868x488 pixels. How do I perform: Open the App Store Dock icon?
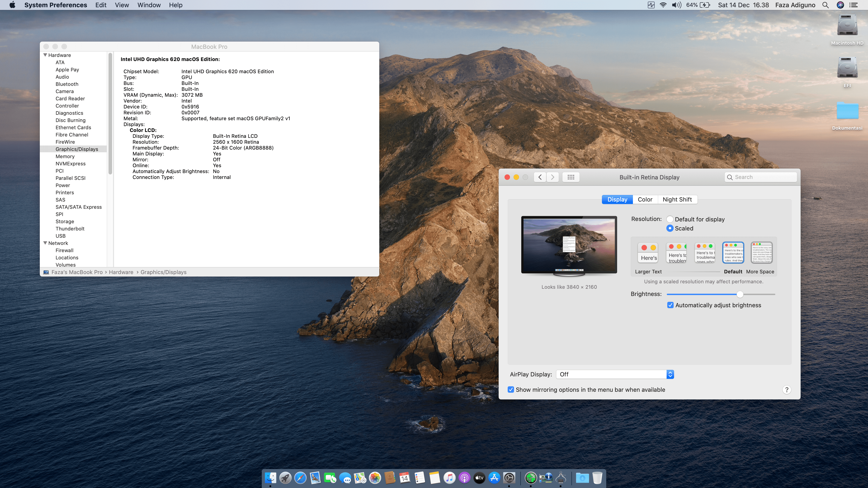494,478
